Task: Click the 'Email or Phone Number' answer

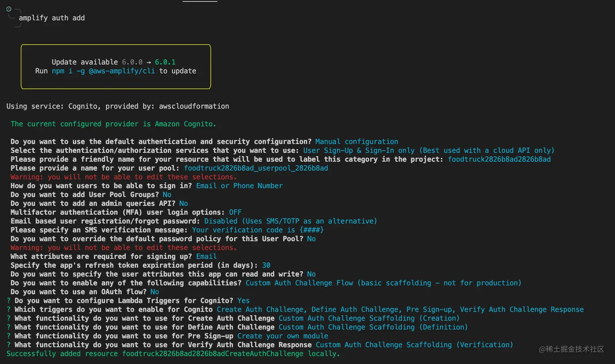Action: click(239, 186)
